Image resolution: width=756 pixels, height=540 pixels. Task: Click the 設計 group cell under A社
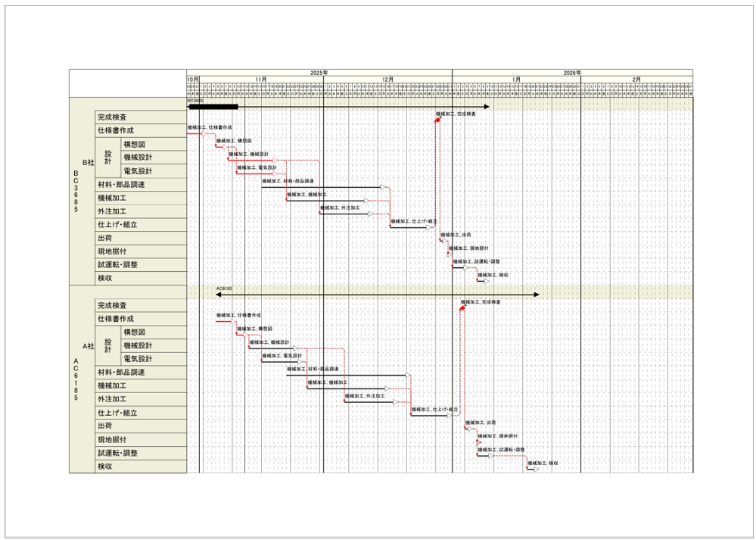[108, 345]
